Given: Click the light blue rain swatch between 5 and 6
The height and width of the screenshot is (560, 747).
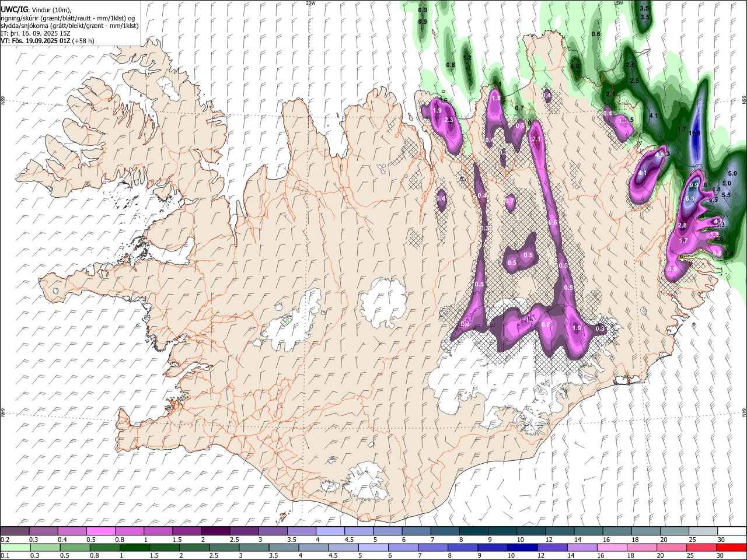Looking at the screenshot, I should pyautogui.click(x=373, y=548).
